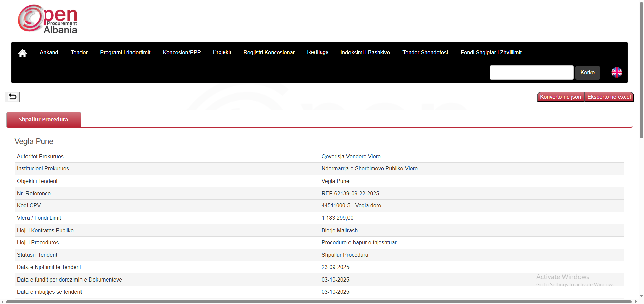Open the Open Procurement Albania logo
Image resolution: width=644 pixels, height=304 pixels.
point(48,19)
